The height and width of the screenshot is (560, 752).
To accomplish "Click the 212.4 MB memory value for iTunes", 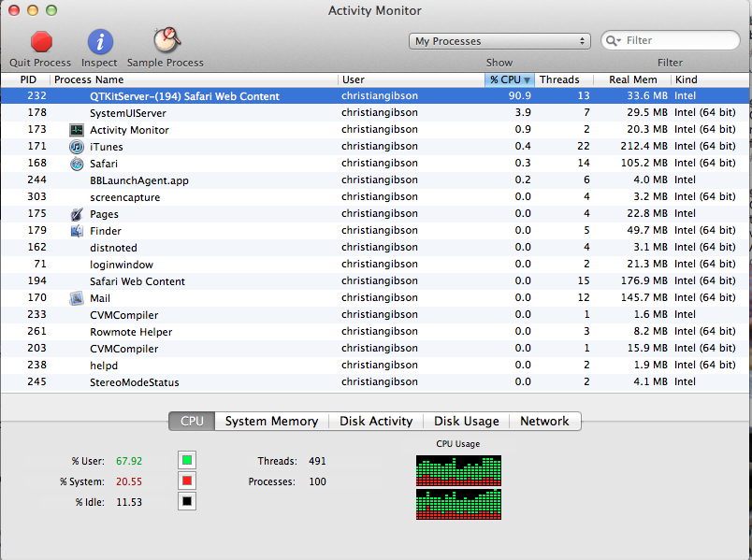I will 644,146.
